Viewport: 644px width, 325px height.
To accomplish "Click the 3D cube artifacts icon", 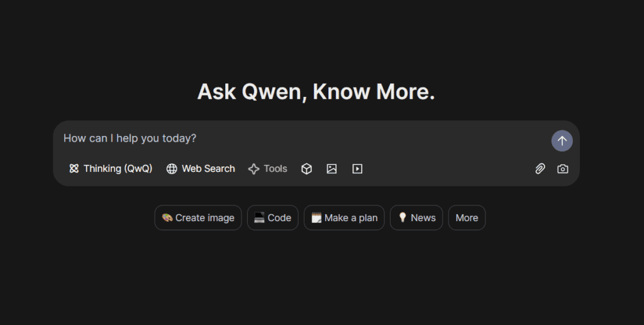I will [306, 169].
